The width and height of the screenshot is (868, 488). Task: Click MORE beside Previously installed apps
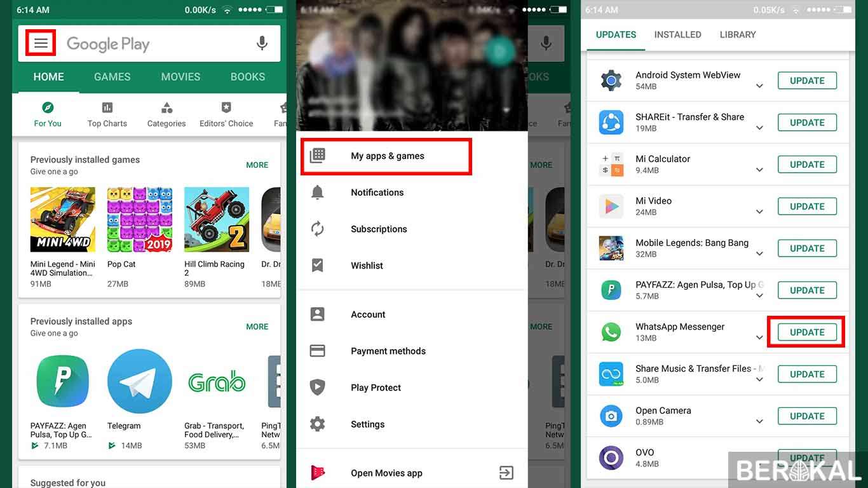(x=257, y=327)
